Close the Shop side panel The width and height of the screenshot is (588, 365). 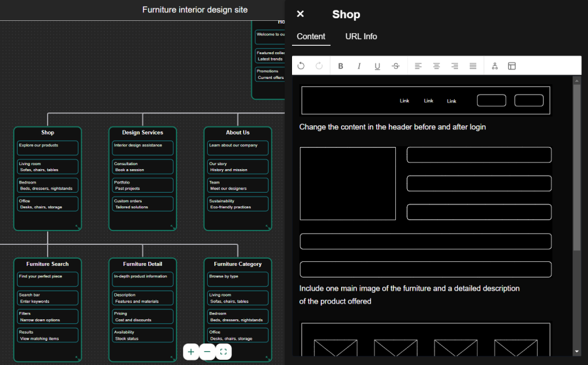(x=300, y=14)
